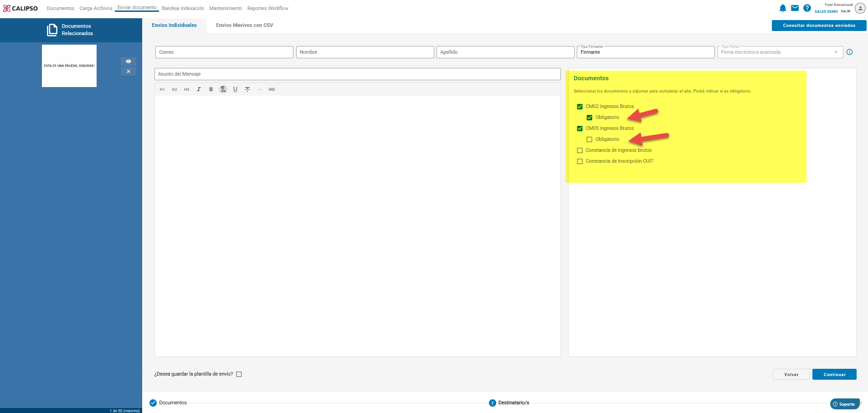The image size is (868, 413).
Task: Open the mail envelope icon
Action: [x=795, y=8]
